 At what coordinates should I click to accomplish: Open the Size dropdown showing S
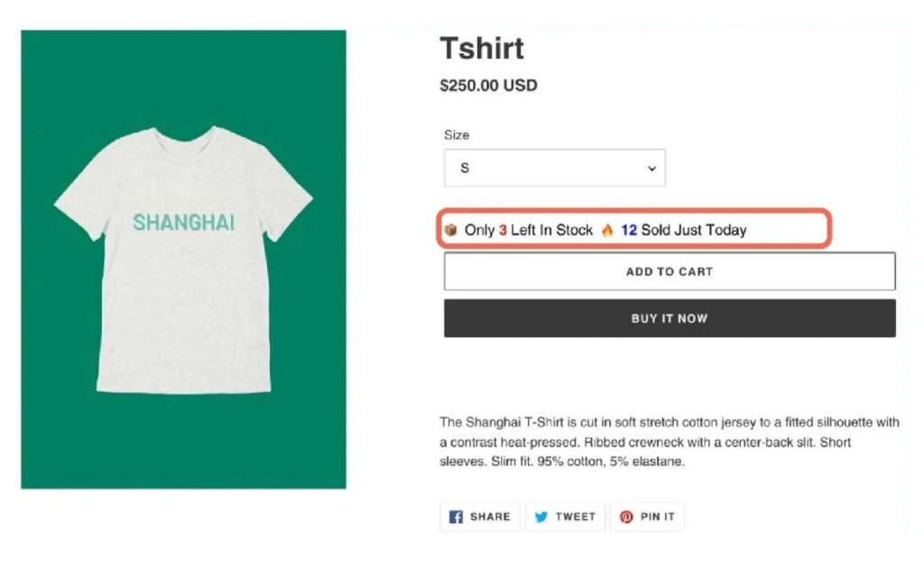pyautogui.click(x=554, y=168)
